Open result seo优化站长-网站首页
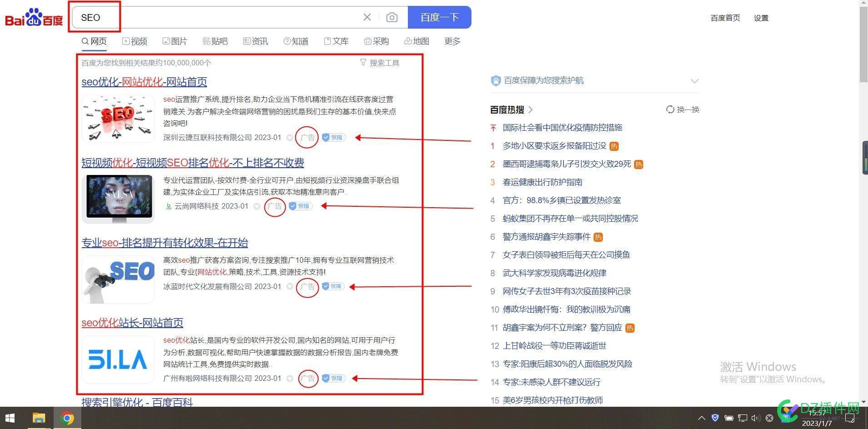 point(132,323)
